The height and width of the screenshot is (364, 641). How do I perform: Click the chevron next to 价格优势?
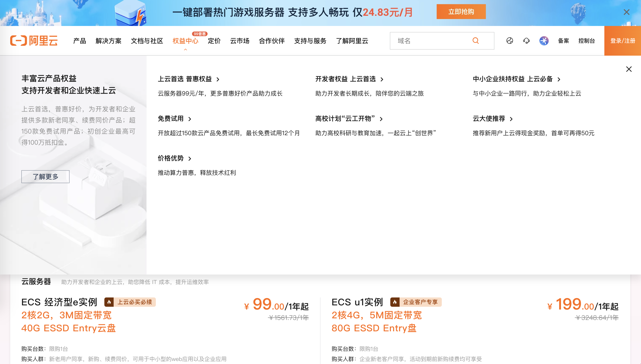190,159
